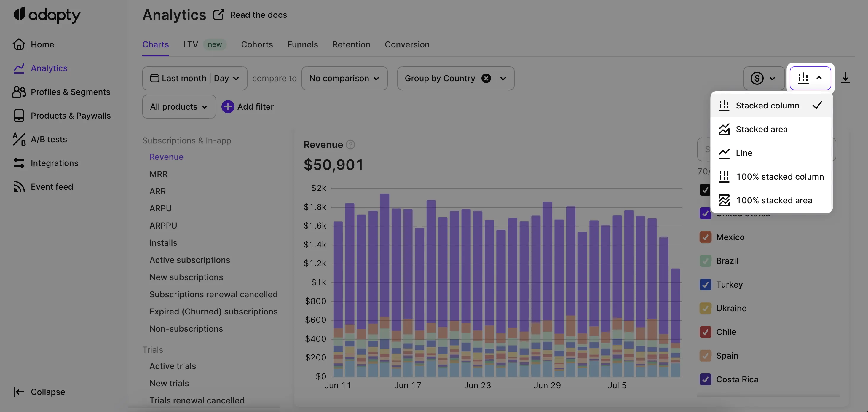Open the Event feed page
Image resolution: width=868 pixels, height=412 pixels.
click(52, 187)
